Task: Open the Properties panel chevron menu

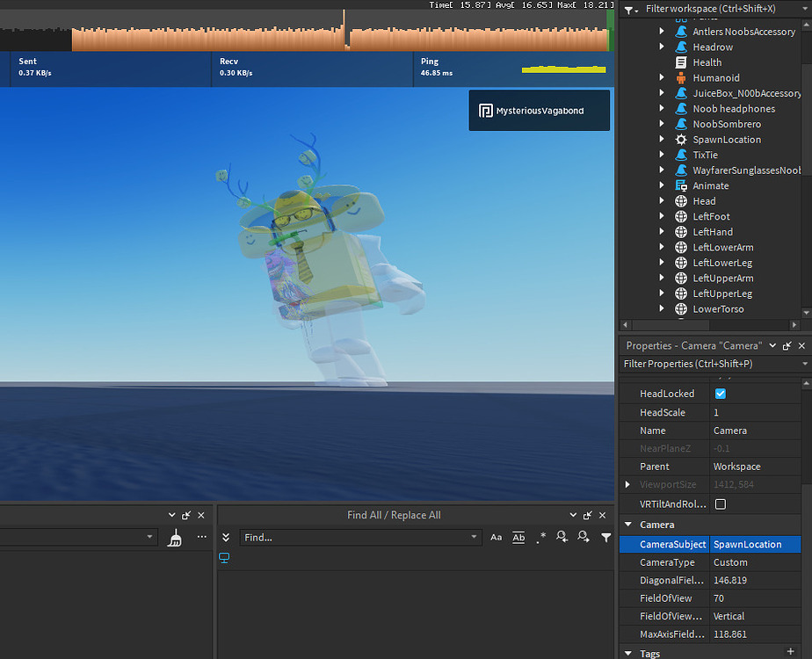Action: [772, 345]
